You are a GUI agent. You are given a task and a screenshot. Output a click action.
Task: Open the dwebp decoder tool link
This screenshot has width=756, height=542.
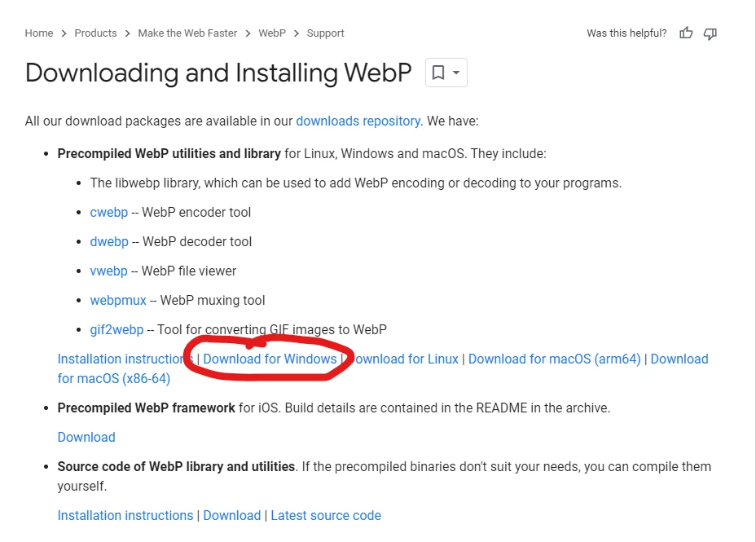[109, 241]
